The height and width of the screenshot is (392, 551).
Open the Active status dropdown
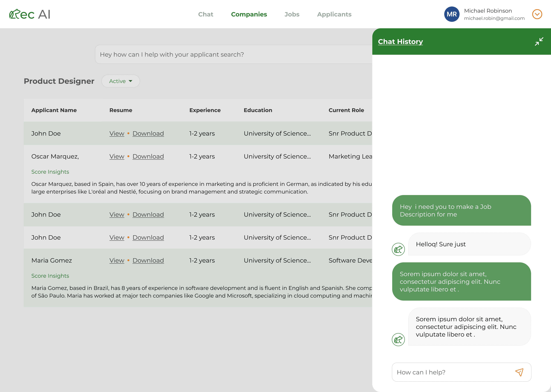121,81
